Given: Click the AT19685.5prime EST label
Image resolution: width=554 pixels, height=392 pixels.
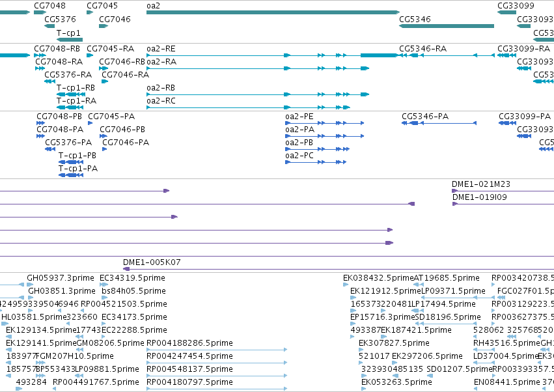Looking at the screenshot, I should pyautogui.click(x=447, y=278).
